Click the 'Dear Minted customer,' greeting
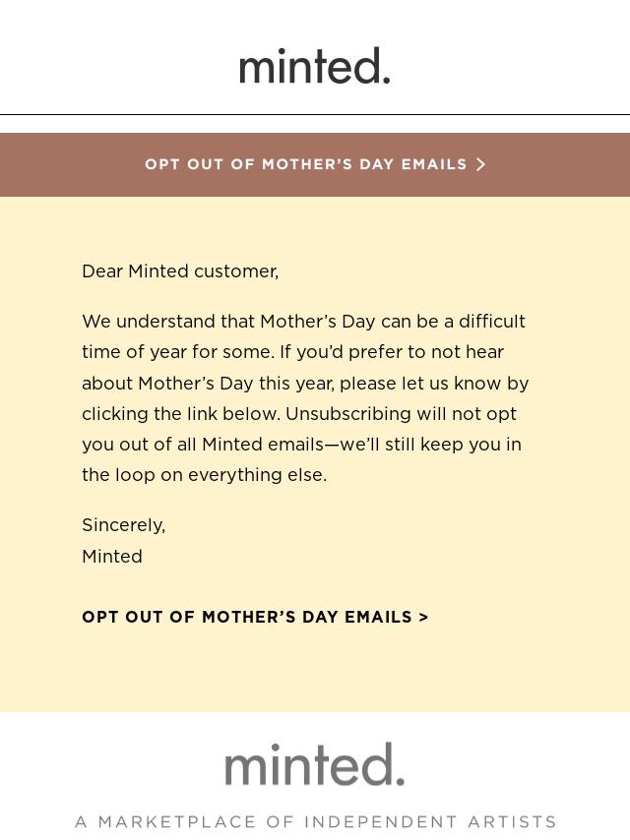 coord(180,271)
